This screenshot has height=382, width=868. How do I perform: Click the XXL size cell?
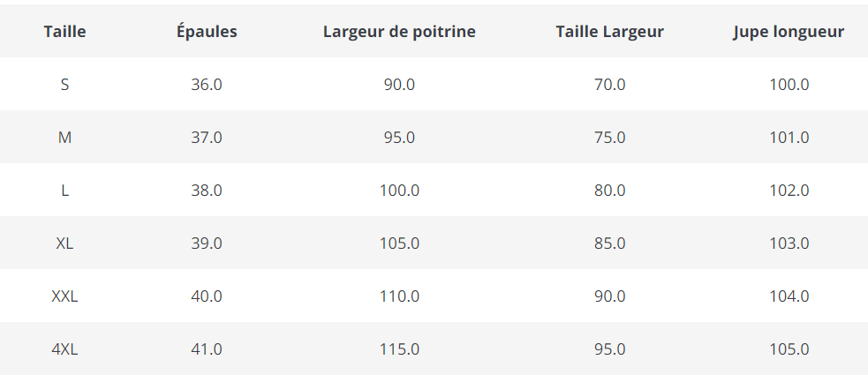tap(64, 296)
